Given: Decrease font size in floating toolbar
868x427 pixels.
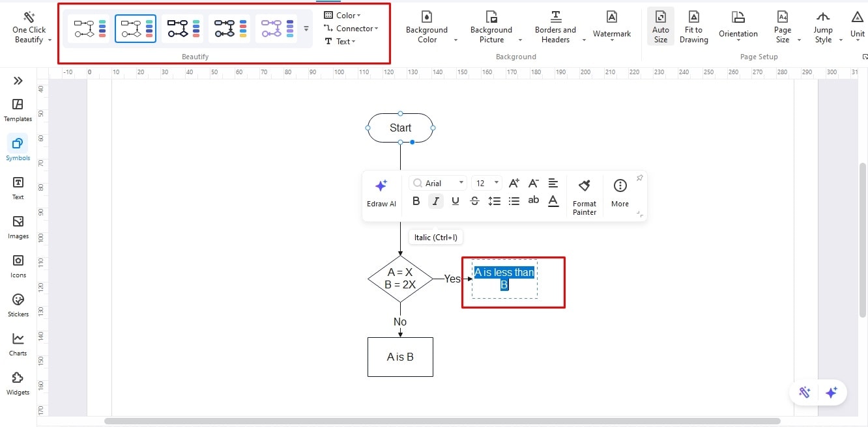Looking at the screenshot, I should 534,183.
